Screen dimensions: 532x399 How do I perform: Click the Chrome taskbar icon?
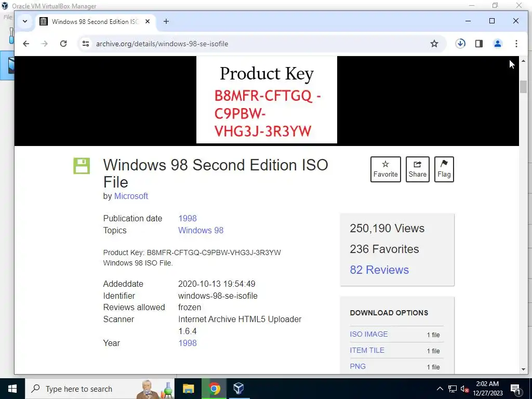tap(214, 389)
